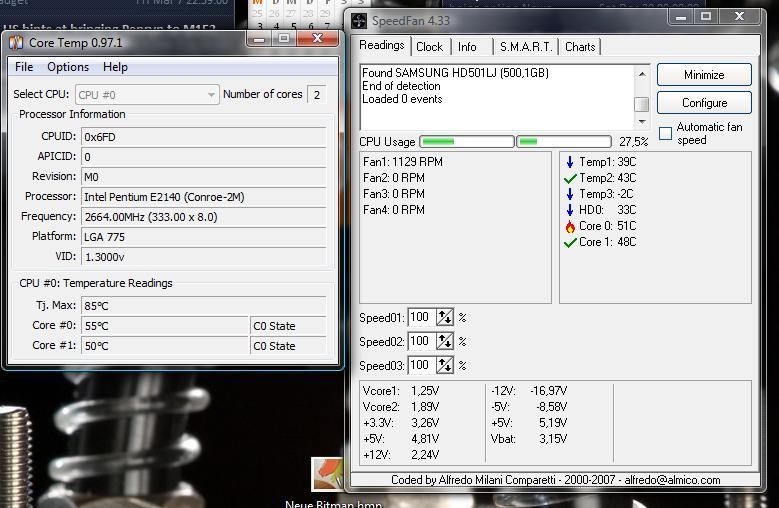Enable the Automatic fan speed checkbox
Viewport: 779px width, 508px height.
[665, 133]
